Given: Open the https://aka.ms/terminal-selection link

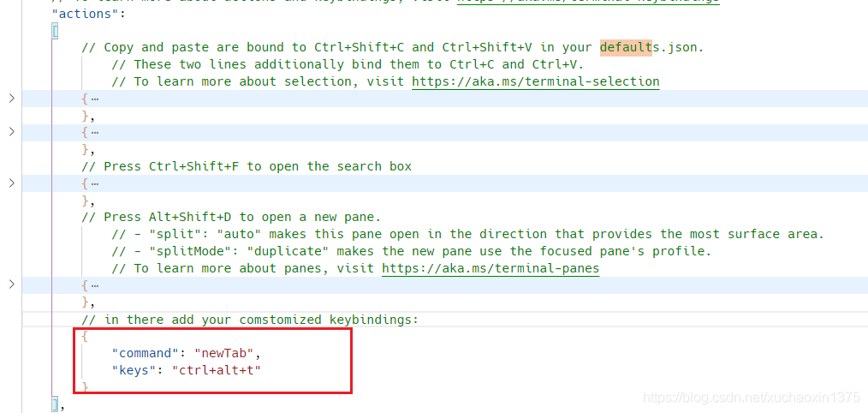Looking at the screenshot, I should 535,81.
